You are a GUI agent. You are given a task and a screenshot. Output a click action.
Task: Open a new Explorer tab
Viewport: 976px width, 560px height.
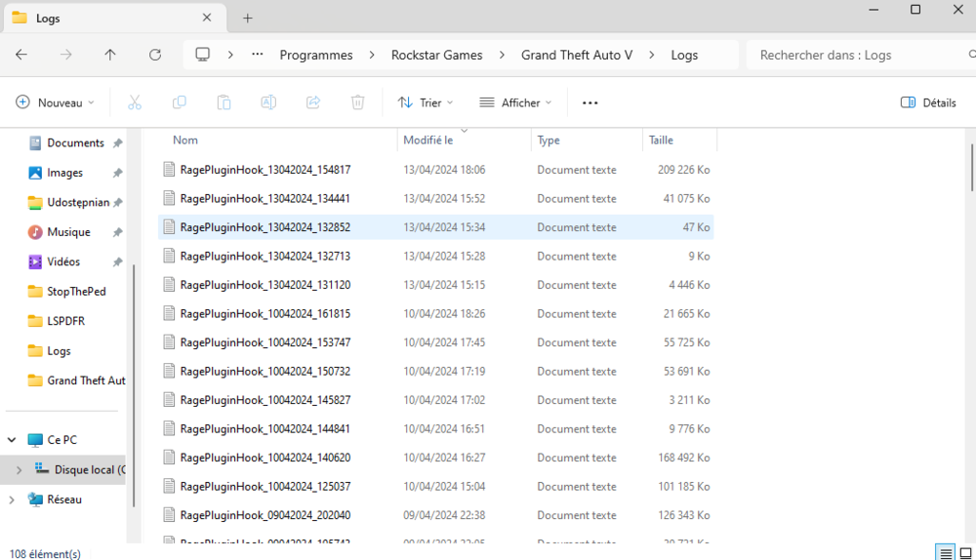click(x=248, y=18)
